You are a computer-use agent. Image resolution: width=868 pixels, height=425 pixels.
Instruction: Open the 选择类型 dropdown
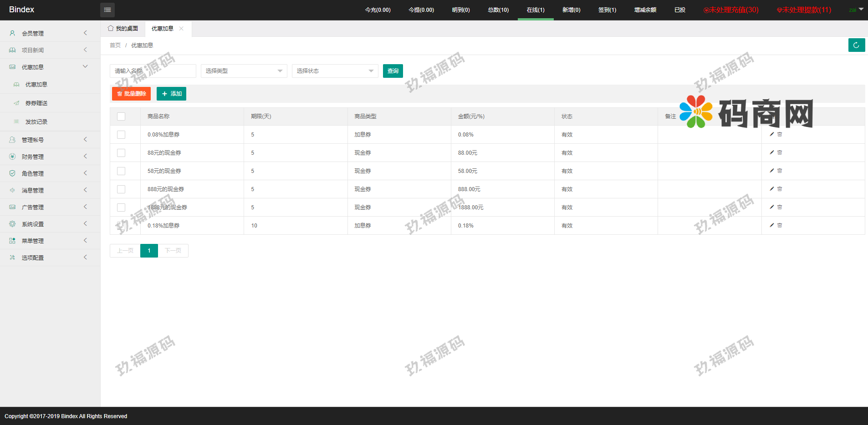pyautogui.click(x=244, y=71)
